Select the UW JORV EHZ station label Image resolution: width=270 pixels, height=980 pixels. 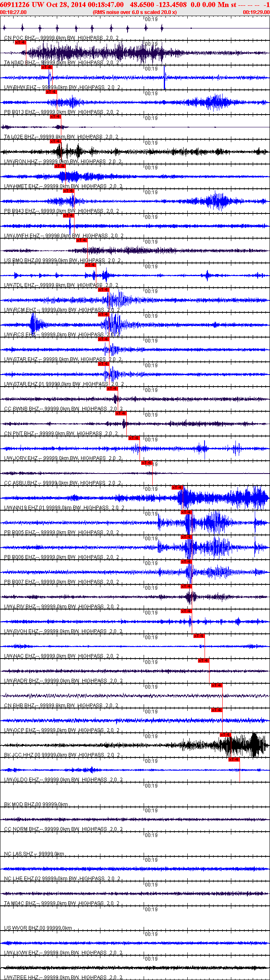[63, 458]
